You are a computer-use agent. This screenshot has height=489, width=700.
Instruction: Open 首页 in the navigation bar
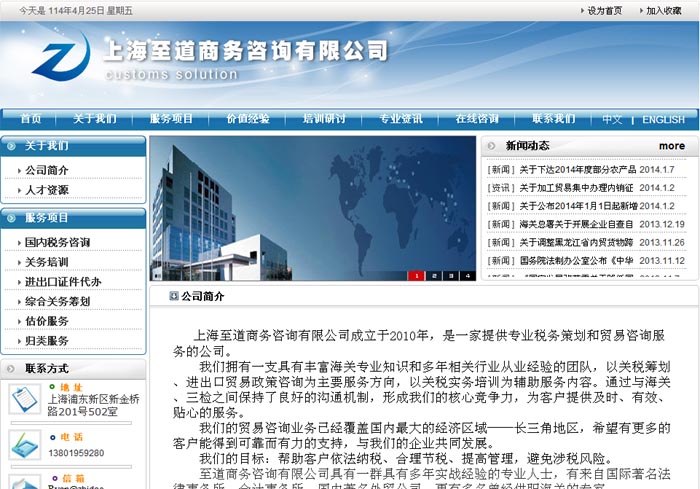31,119
